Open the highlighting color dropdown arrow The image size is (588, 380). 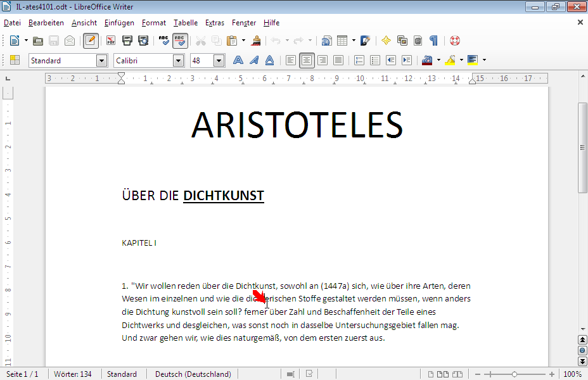(462, 60)
